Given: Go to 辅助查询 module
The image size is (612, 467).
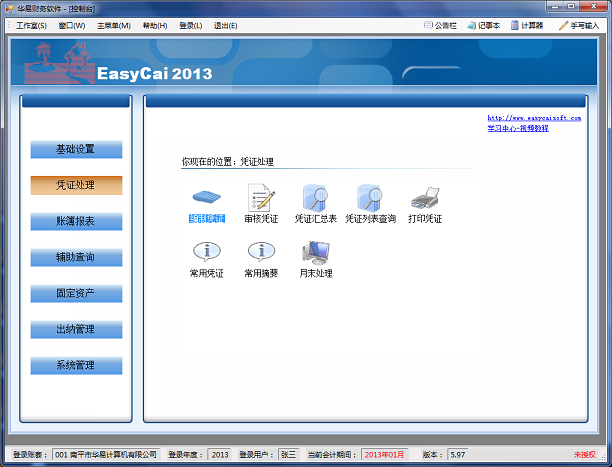Looking at the screenshot, I should [x=76, y=257].
